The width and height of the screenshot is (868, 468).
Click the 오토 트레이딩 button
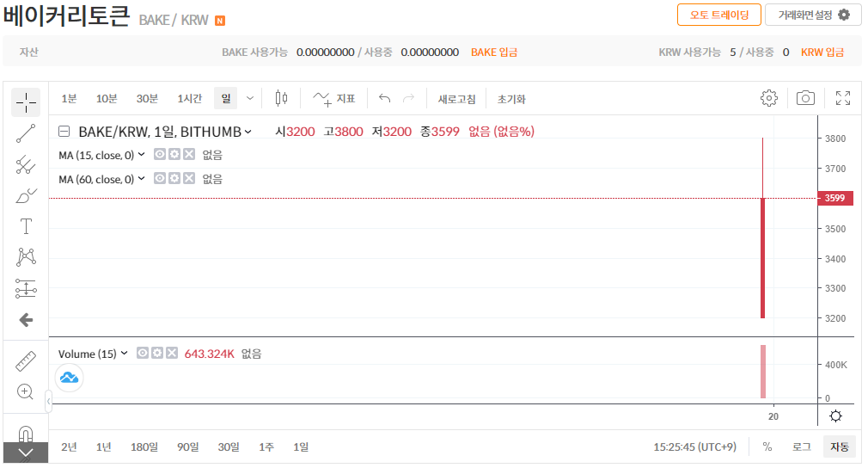719,15
